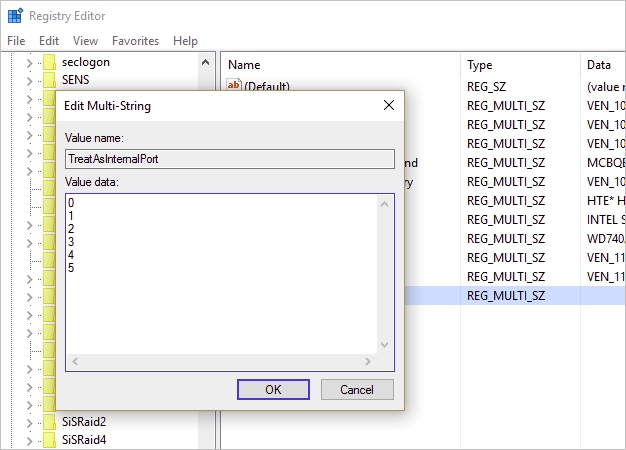
Task: Open the File menu
Action: pyautogui.click(x=16, y=41)
